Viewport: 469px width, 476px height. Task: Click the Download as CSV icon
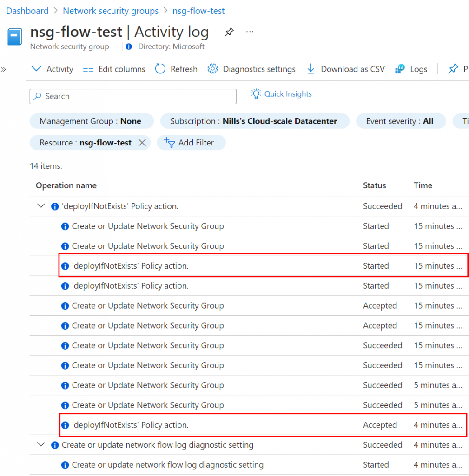pyautogui.click(x=310, y=69)
